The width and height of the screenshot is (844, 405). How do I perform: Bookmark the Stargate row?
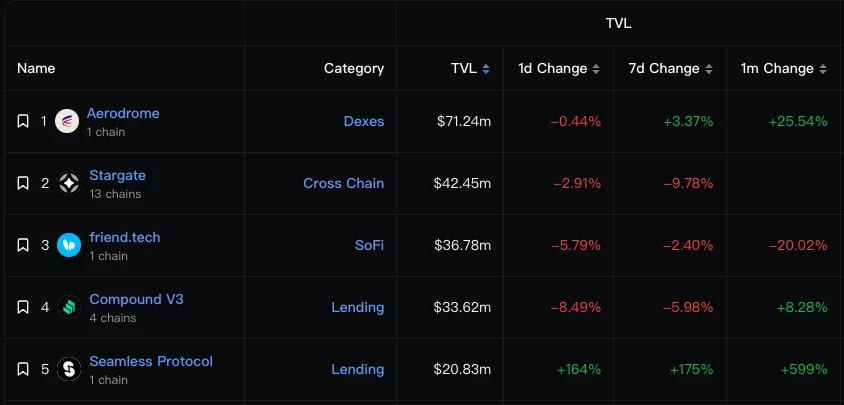point(23,183)
